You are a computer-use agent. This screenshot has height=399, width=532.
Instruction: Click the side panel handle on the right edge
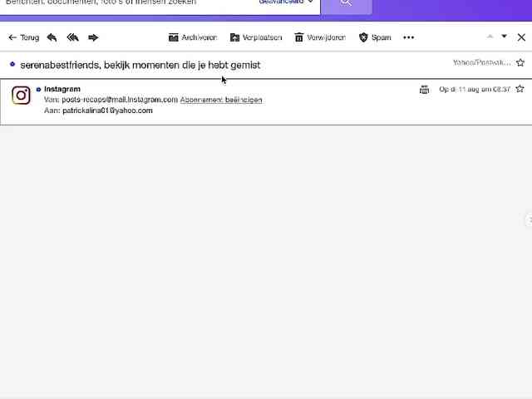pos(528,220)
